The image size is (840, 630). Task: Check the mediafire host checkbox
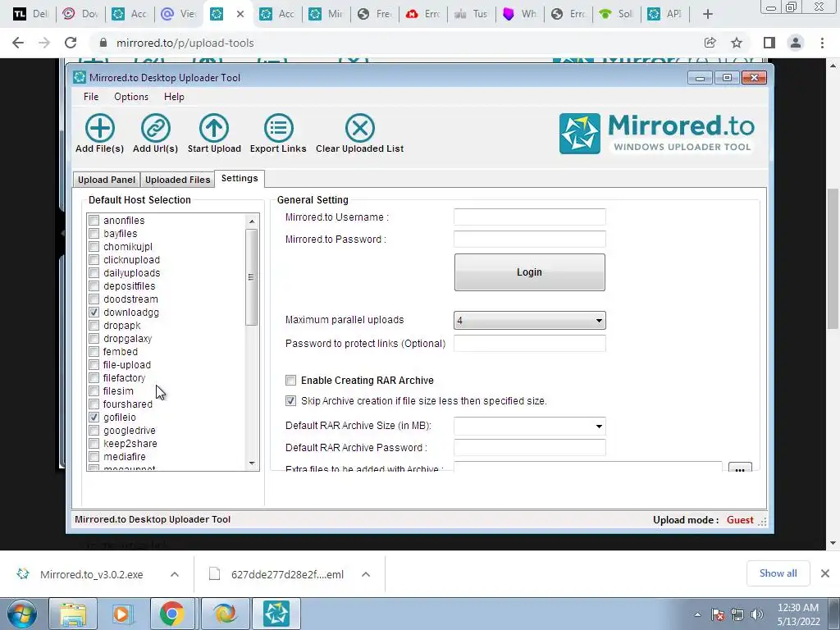(94, 456)
